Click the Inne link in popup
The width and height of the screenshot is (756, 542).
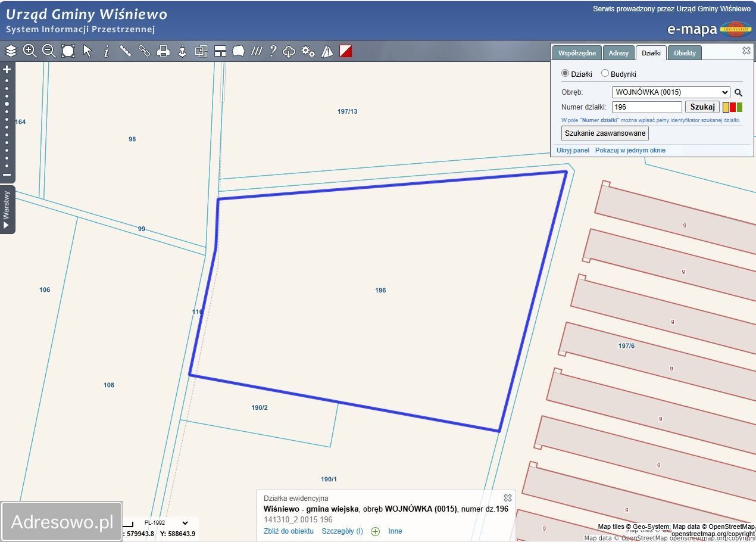point(395,531)
